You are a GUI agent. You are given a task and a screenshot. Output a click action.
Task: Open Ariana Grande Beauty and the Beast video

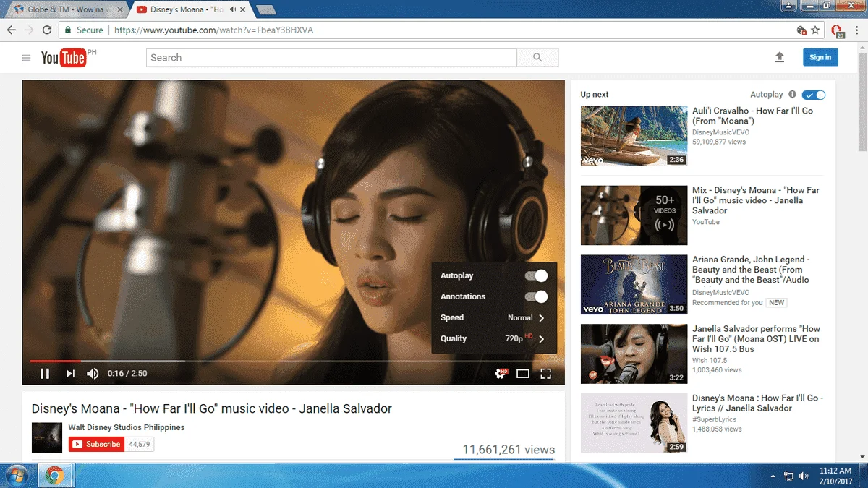751,270
